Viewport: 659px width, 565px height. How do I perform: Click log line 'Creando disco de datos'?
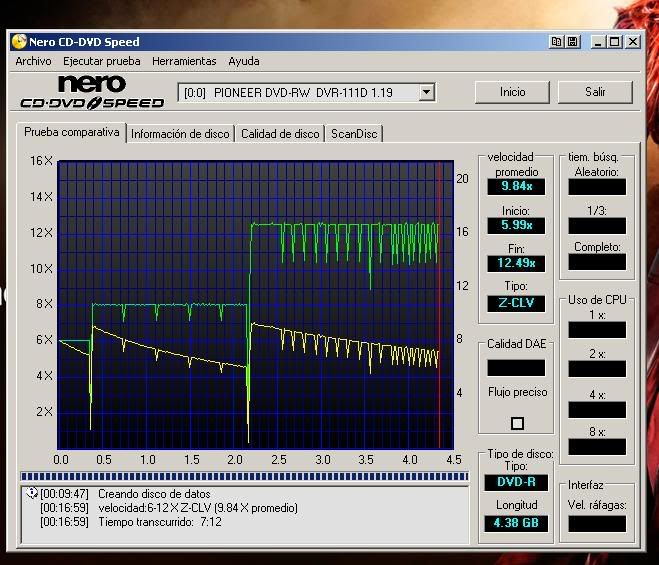154,494
